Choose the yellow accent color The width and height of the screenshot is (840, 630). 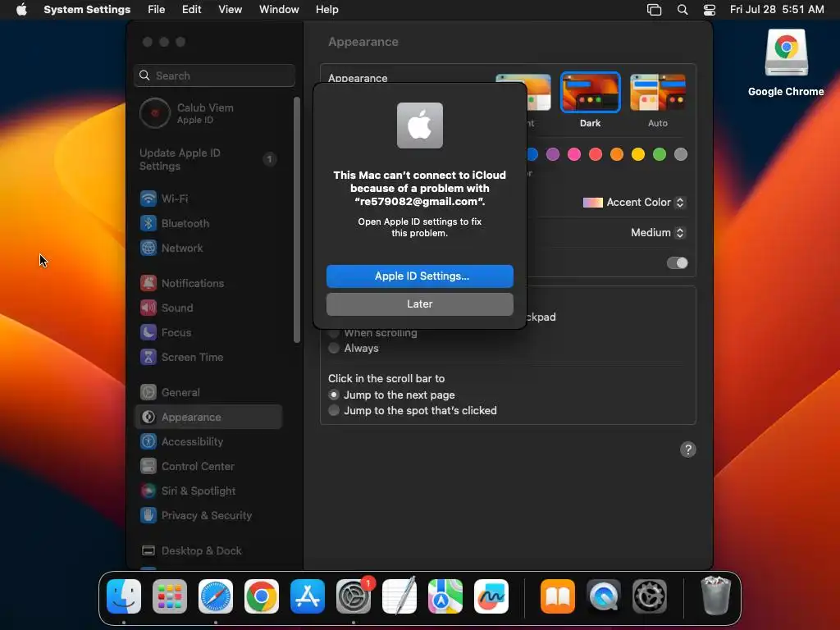(x=638, y=154)
